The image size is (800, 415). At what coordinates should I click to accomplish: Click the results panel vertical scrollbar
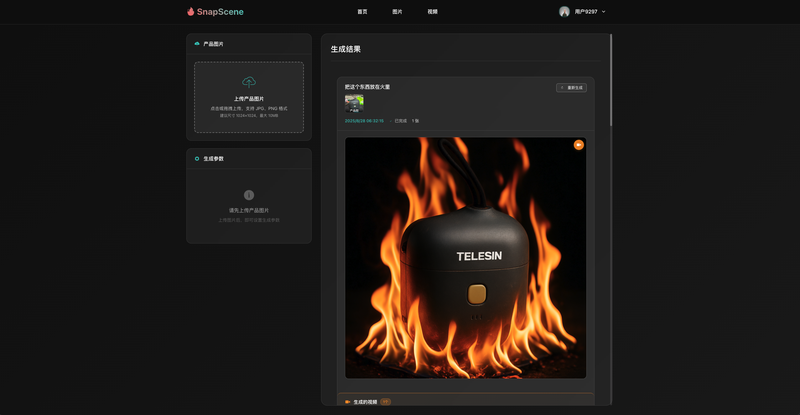[611, 80]
